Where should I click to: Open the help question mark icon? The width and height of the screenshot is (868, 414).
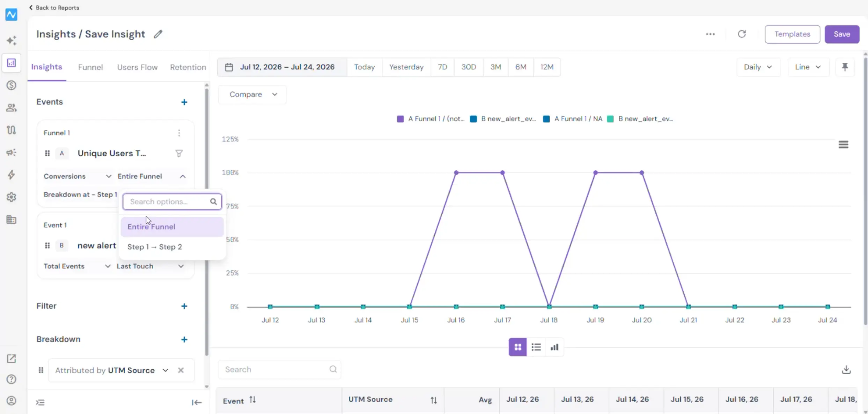pos(11,379)
